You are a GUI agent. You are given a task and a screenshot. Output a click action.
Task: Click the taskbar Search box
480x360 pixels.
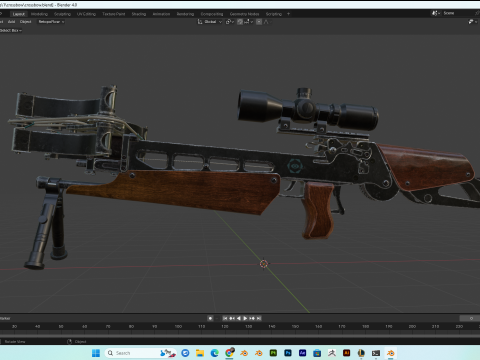pos(141,353)
